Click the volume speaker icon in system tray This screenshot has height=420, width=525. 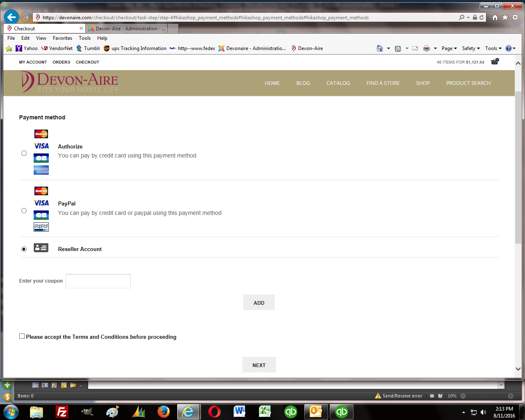click(484, 412)
